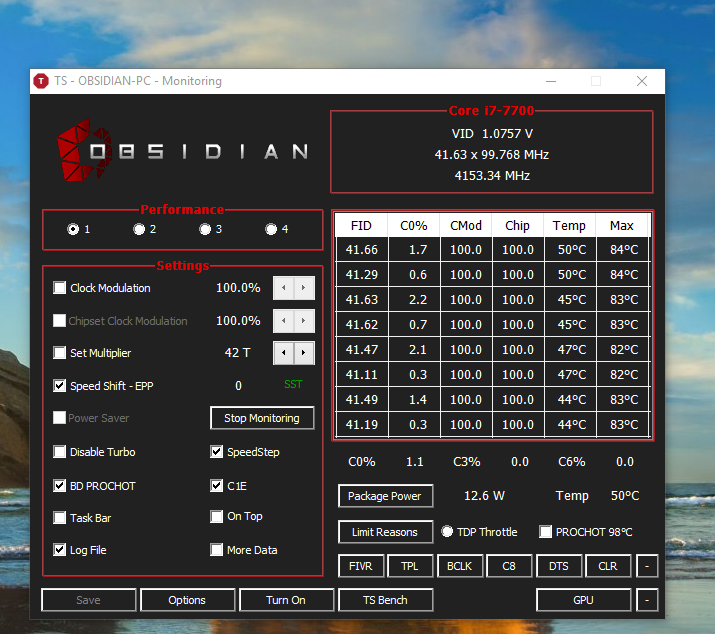Enable the Clock Modulation checkbox

[59, 288]
